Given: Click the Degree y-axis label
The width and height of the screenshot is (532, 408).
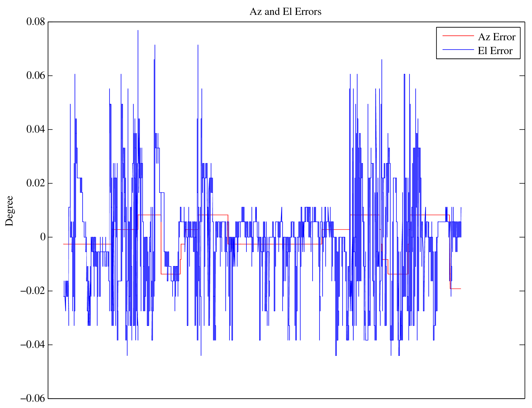Looking at the screenshot, I should click(9, 211).
